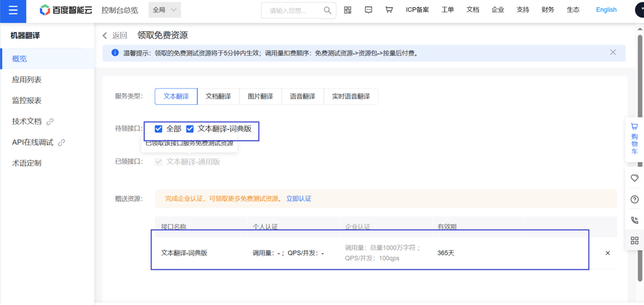Open the link icon beside API在线调试
The image size is (644, 305).
tap(62, 143)
